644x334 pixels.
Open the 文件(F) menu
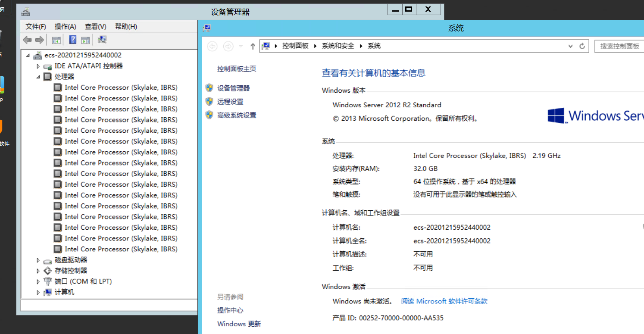coord(36,27)
